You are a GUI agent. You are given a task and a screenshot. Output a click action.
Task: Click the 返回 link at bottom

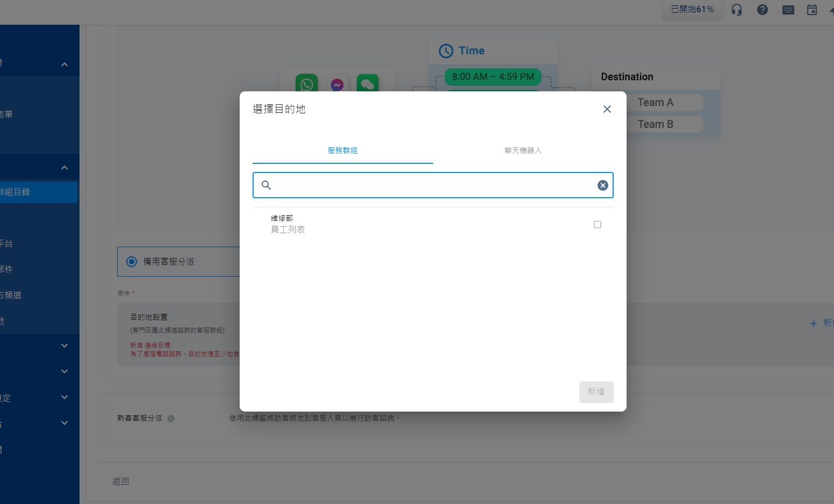(121, 481)
